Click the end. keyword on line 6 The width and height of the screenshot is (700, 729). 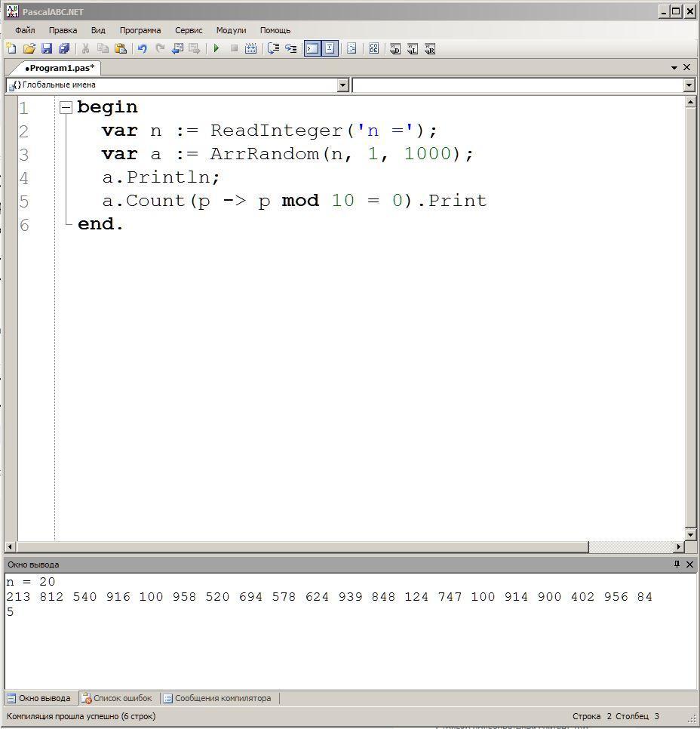pos(100,224)
